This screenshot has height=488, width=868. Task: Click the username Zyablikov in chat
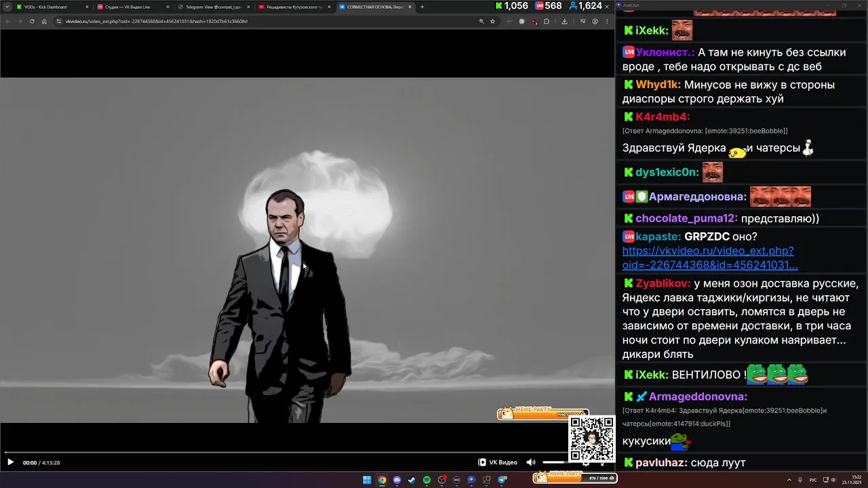[663, 283]
